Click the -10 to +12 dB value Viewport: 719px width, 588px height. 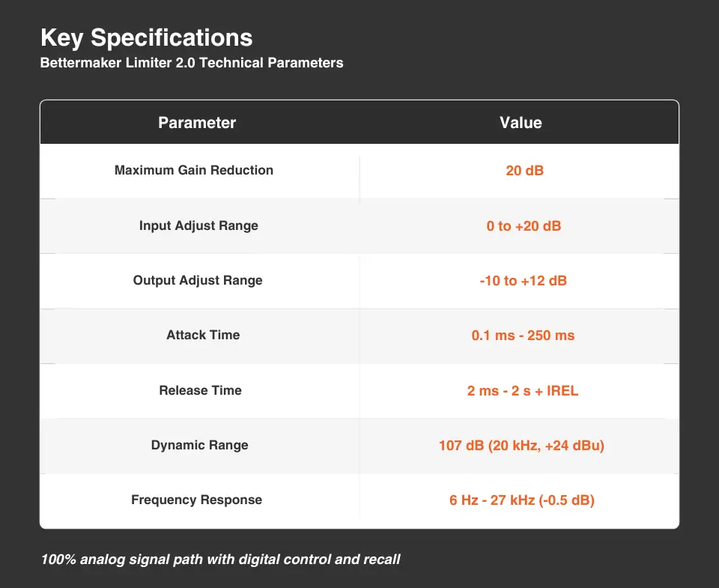[x=524, y=281]
